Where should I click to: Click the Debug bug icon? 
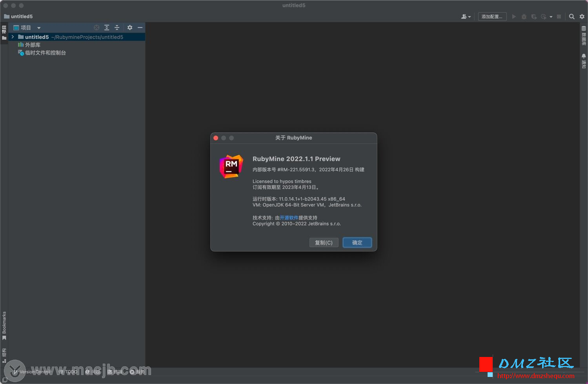point(524,16)
